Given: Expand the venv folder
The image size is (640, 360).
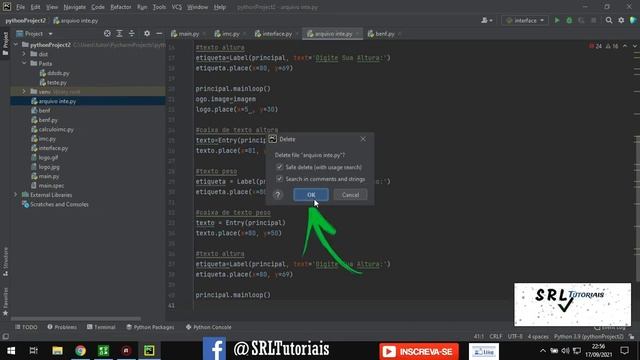Looking at the screenshot, I should tap(24, 91).
